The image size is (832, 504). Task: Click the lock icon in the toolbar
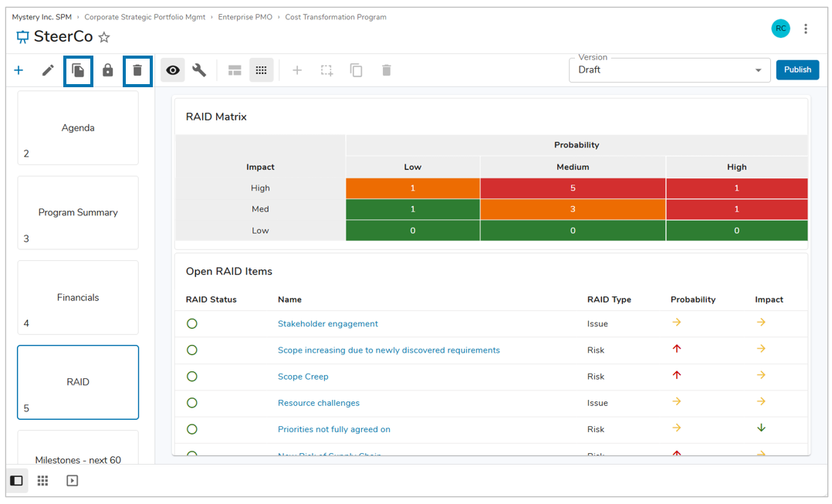click(x=108, y=70)
